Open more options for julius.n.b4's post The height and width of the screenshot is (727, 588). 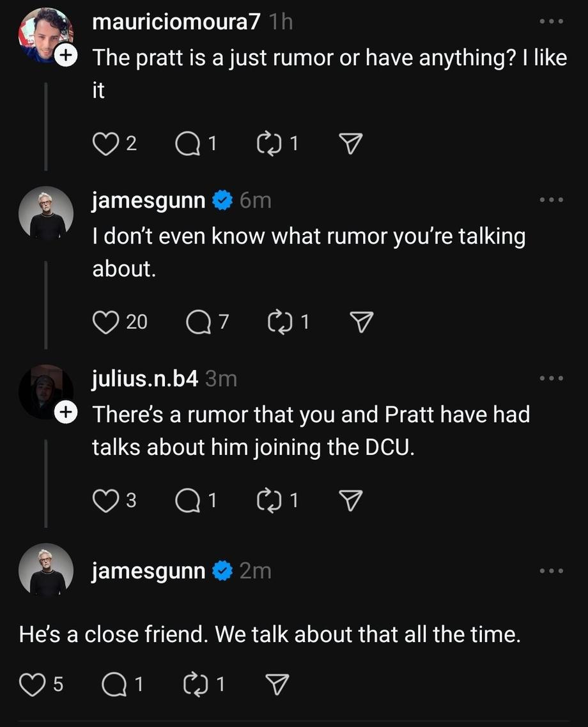[551, 379]
